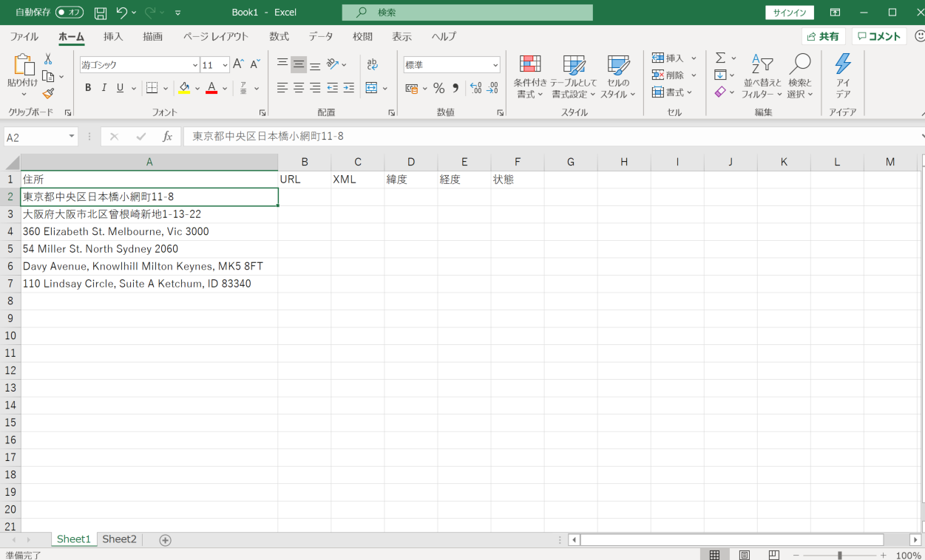Open number format dropdown 標準
The height and width of the screenshot is (560, 925).
(495, 65)
